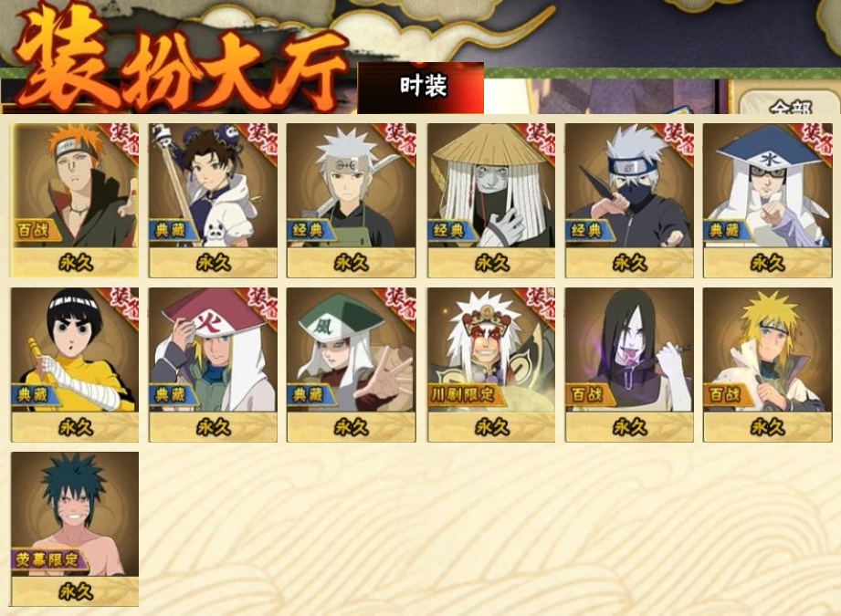Select the Sichuan opera limited costume card
This screenshot has height=616, width=841.
(490, 364)
